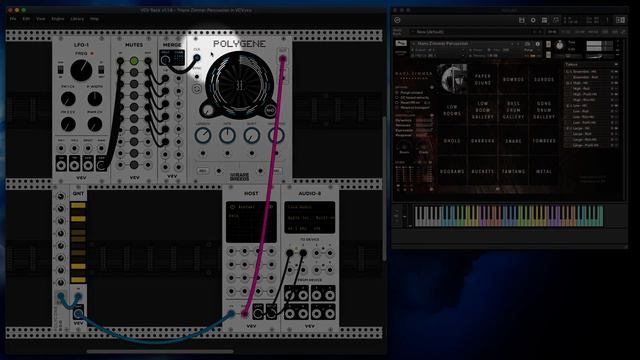
Task: Click the RIGHT audio output jack on HOST
Action: click(x=271, y=313)
